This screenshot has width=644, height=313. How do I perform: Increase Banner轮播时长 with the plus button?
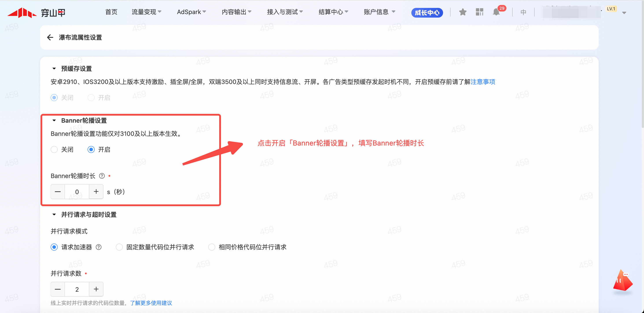coord(96,192)
